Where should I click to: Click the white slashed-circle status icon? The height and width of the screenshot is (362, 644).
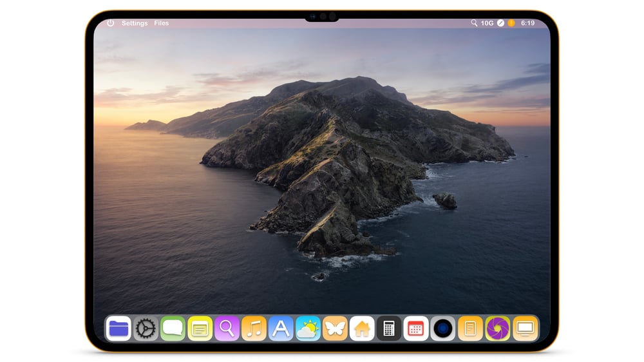tap(500, 23)
